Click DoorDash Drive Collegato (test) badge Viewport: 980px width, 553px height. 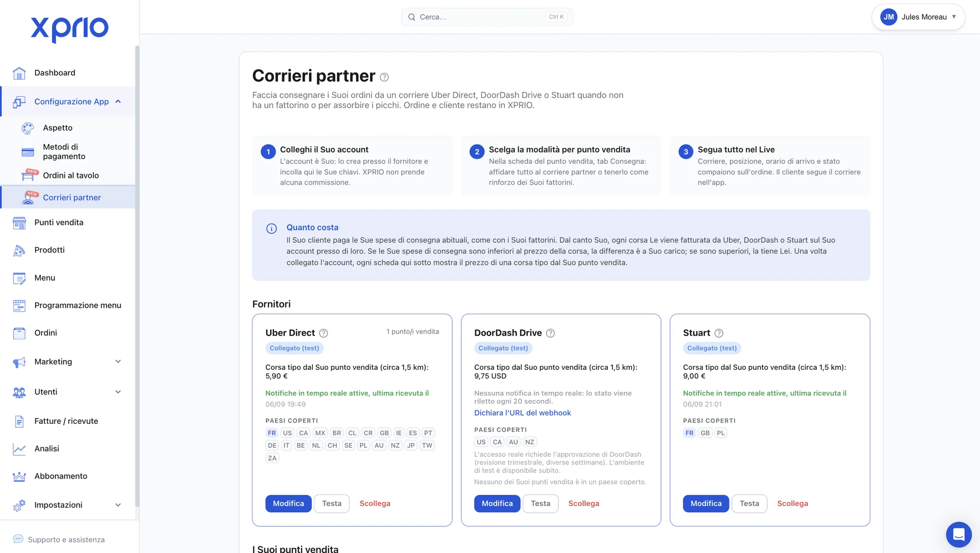[x=503, y=348]
